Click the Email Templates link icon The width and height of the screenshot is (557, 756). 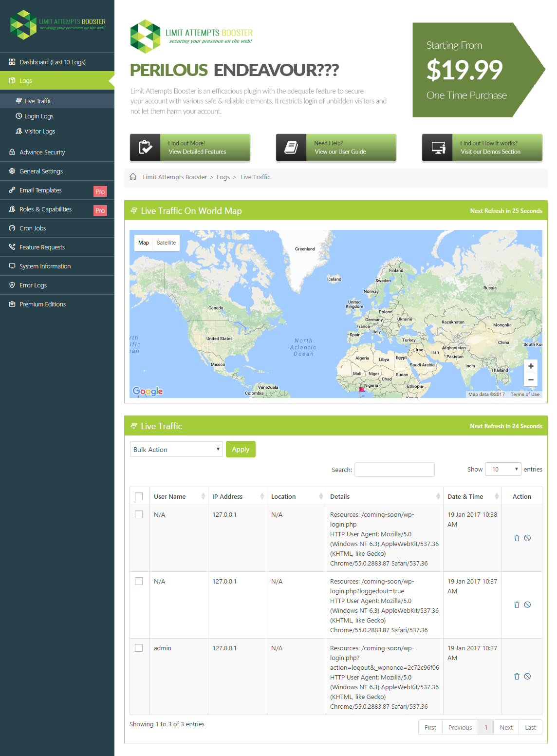[x=12, y=190]
